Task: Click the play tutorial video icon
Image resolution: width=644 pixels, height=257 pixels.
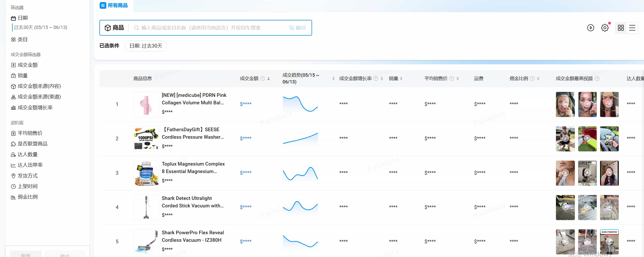Action: pyautogui.click(x=591, y=28)
